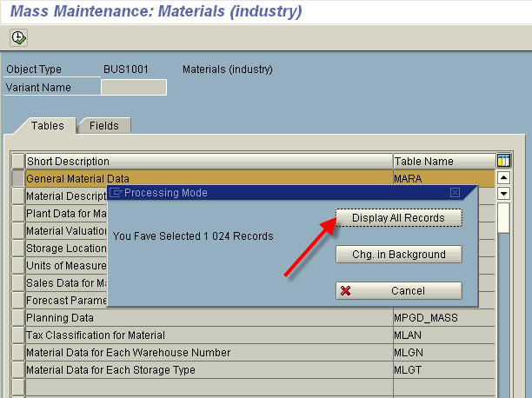Click the Processing Mode title bar icon

[x=116, y=193]
